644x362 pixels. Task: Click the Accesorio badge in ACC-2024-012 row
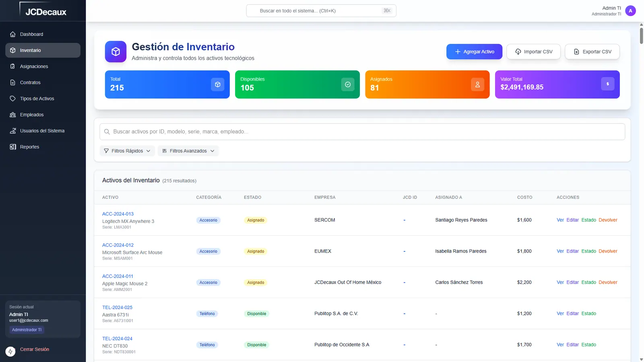click(208, 251)
